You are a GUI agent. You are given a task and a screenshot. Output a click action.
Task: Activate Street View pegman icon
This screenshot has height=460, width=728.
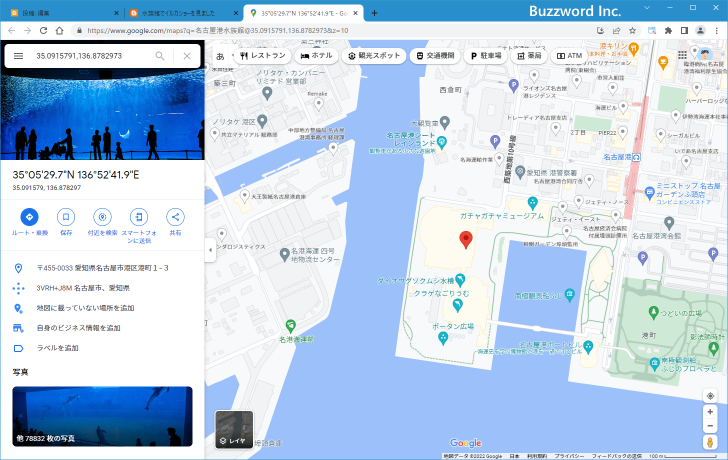coord(710,442)
